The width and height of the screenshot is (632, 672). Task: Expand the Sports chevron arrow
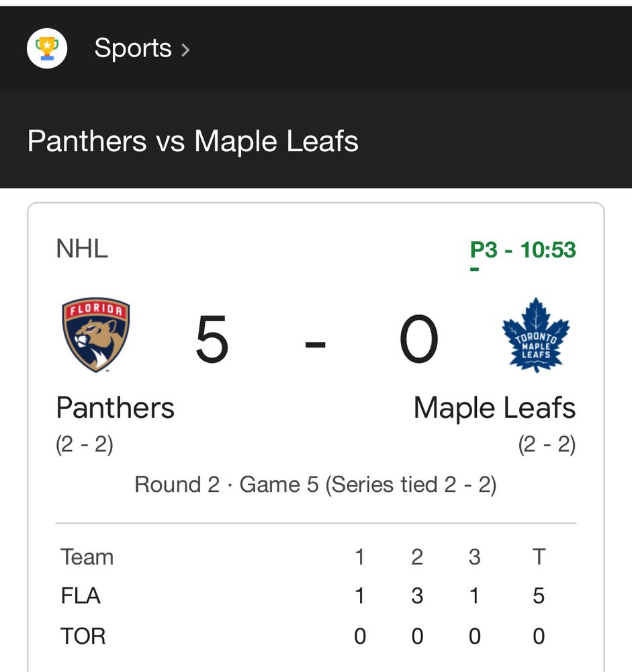point(186,50)
